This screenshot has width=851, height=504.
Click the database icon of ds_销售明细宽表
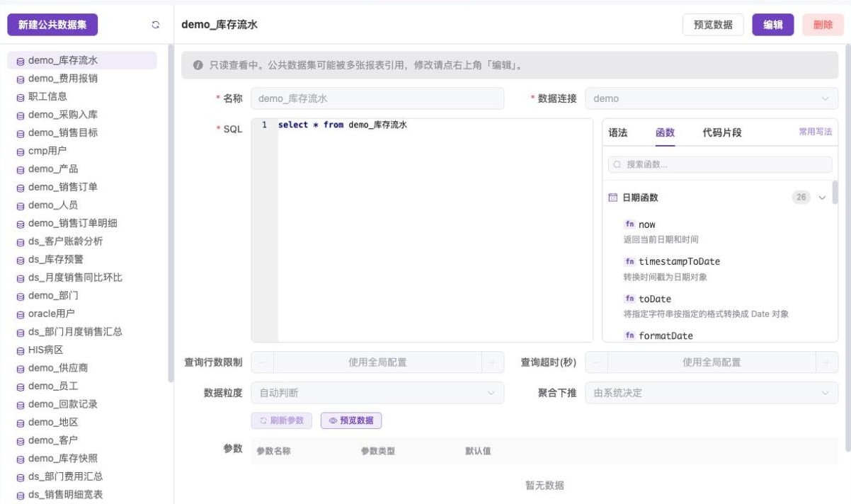(21, 496)
